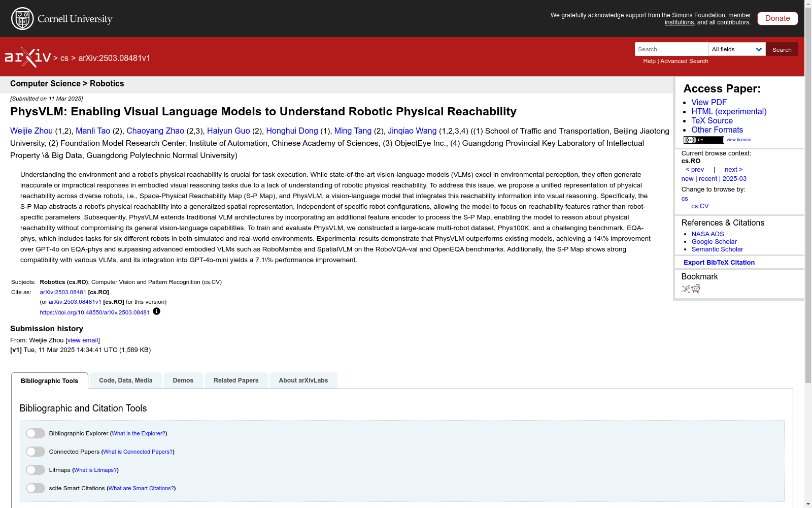Select the Demos tab
The image size is (812, 508).
[x=183, y=380]
